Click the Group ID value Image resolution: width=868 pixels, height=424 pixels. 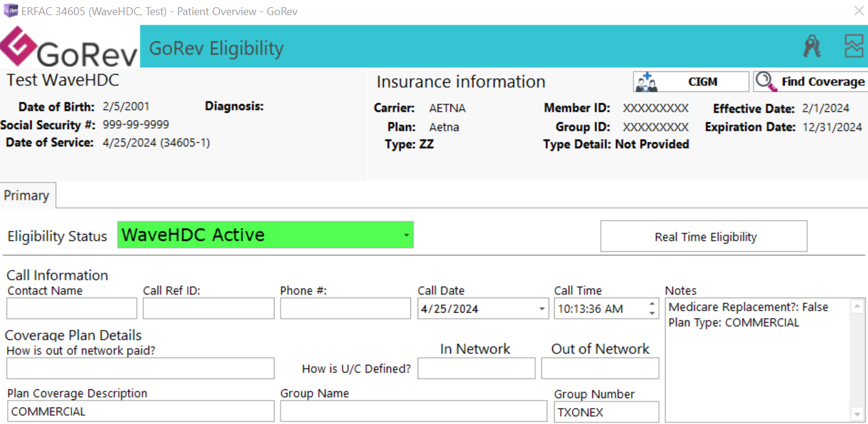(656, 127)
